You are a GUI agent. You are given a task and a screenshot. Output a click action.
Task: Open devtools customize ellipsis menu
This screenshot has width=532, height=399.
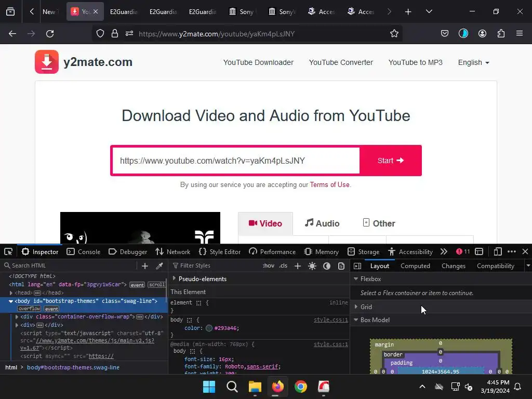pos(512,252)
